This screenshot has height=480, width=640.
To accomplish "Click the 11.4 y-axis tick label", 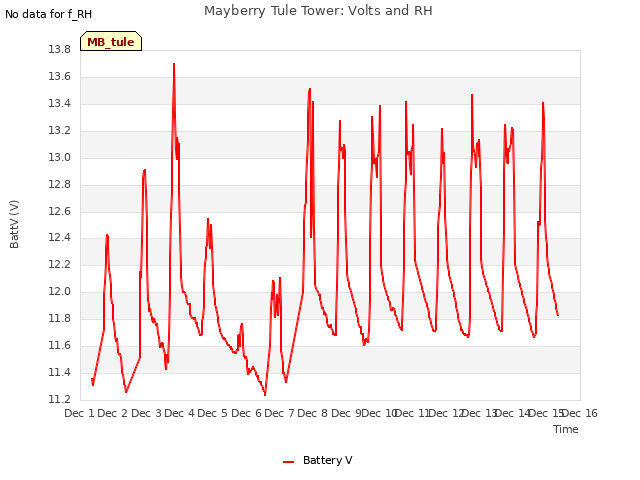I will [59, 373].
